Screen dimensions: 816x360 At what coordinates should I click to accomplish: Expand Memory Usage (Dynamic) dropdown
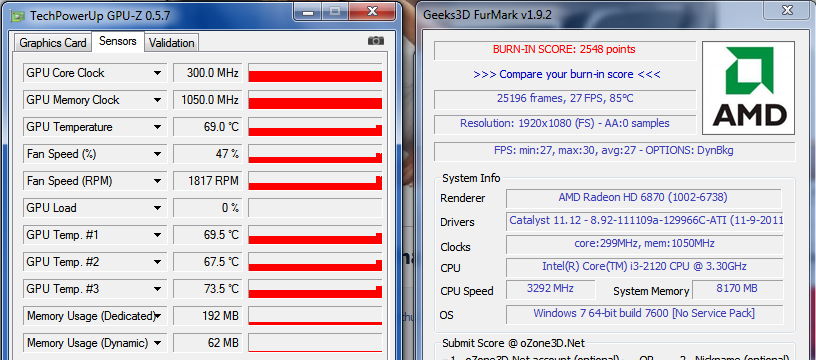(157, 343)
